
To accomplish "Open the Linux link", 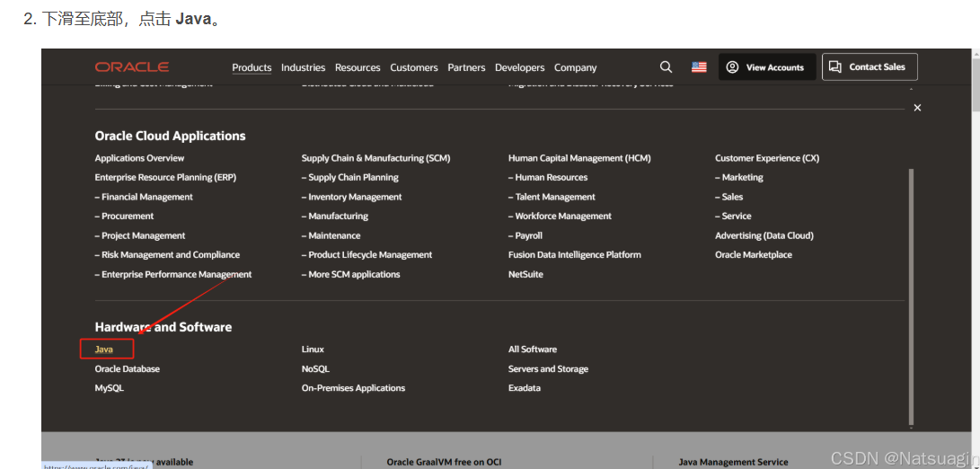I will [313, 349].
